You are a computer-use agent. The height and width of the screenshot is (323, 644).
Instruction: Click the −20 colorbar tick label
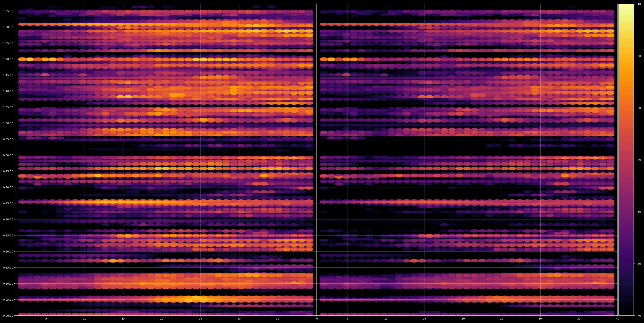(638, 56)
